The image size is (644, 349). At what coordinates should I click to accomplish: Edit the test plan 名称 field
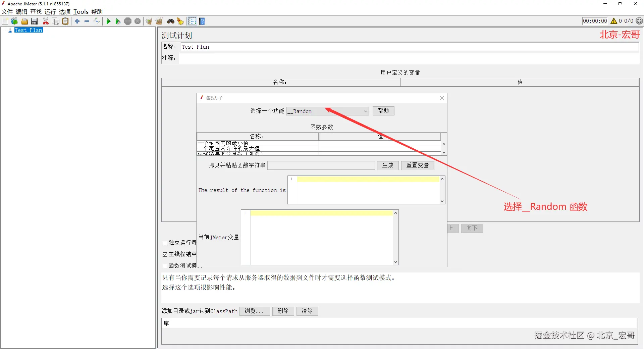(x=410, y=47)
